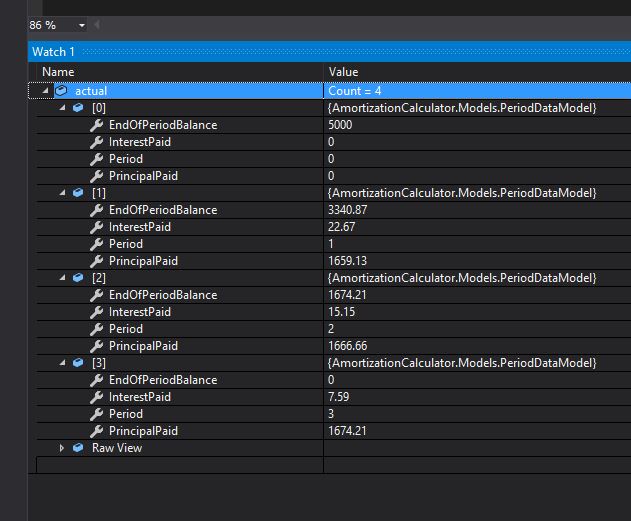Expand the Raw View node
The width and height of the screenshot is (631, 521).
coord(62,448)
